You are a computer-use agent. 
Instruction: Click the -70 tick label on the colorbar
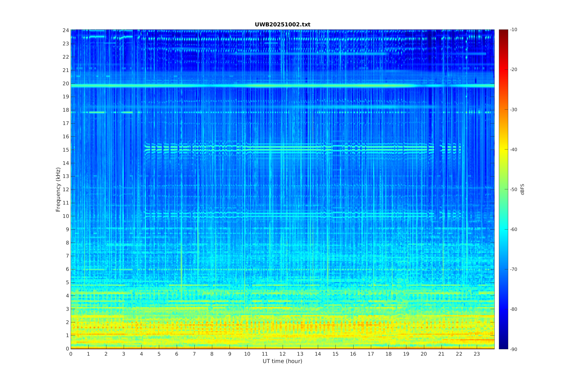(x=513, y=269)
